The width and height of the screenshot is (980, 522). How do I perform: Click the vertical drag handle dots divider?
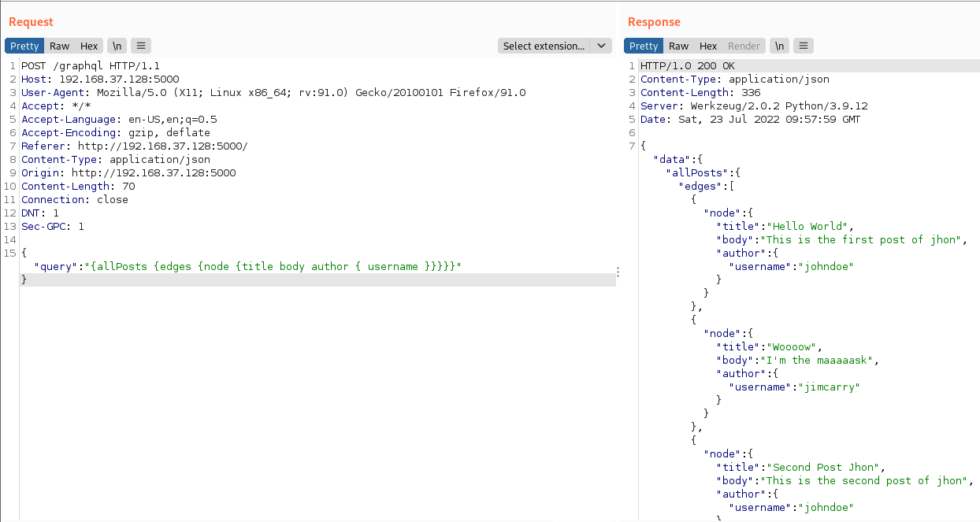[618, 272]
